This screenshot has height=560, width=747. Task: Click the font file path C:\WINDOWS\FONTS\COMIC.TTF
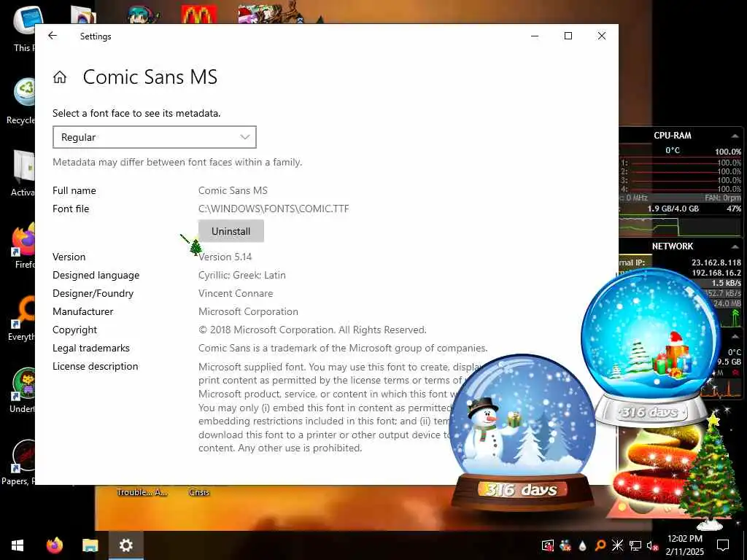click(274, 209)
